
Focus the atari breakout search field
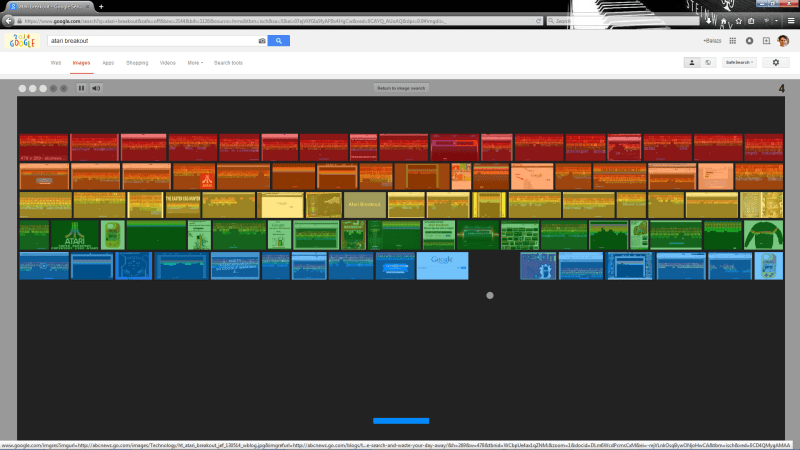(152, 41)
